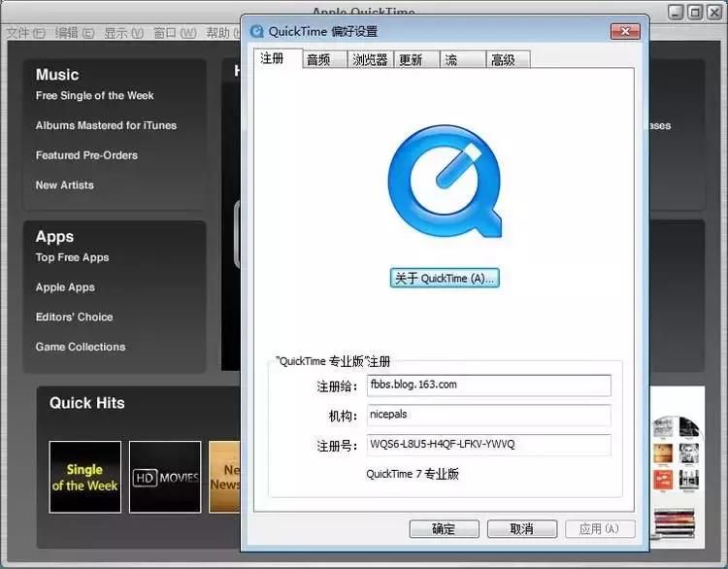Open New Artists link
Viewport: 728px width, 569px height.
click(x=65, y=184)
